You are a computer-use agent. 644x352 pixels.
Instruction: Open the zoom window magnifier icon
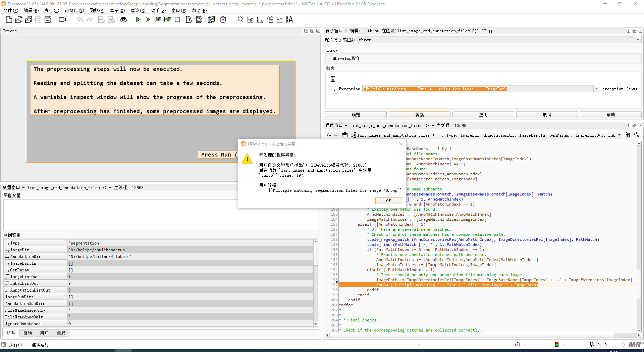pyautogui.click(x=240, y=19)
